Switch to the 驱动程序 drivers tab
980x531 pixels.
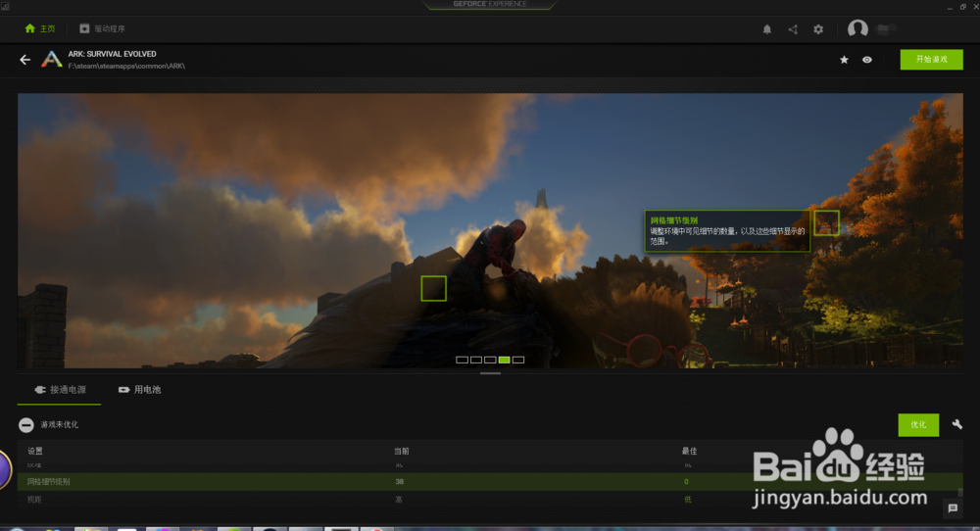tap(102, 28)
